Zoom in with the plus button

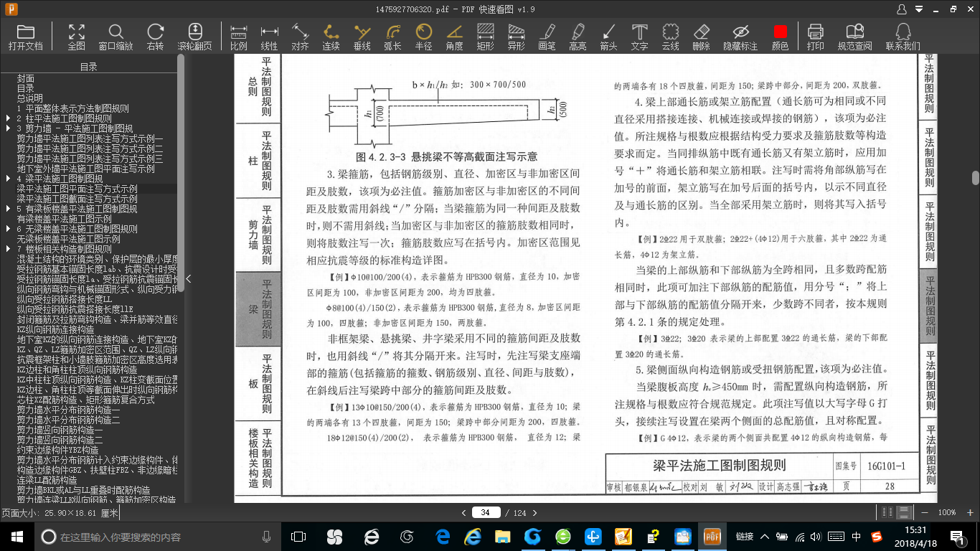point(969,512)
